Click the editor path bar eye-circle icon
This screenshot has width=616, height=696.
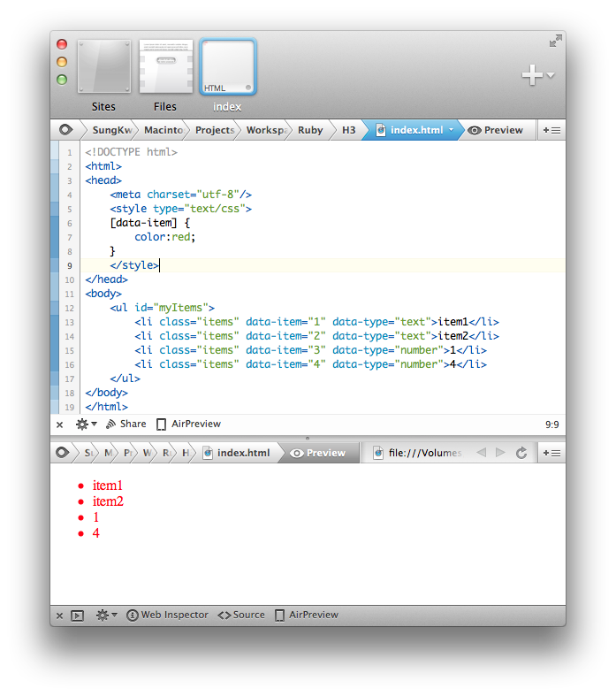click(x=65, y=130)
